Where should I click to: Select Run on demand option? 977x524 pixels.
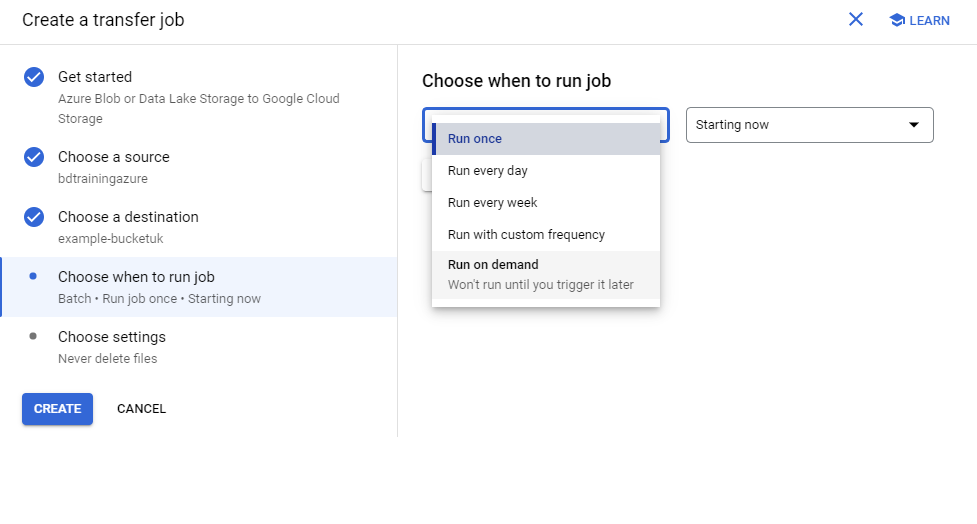(546, 275)
